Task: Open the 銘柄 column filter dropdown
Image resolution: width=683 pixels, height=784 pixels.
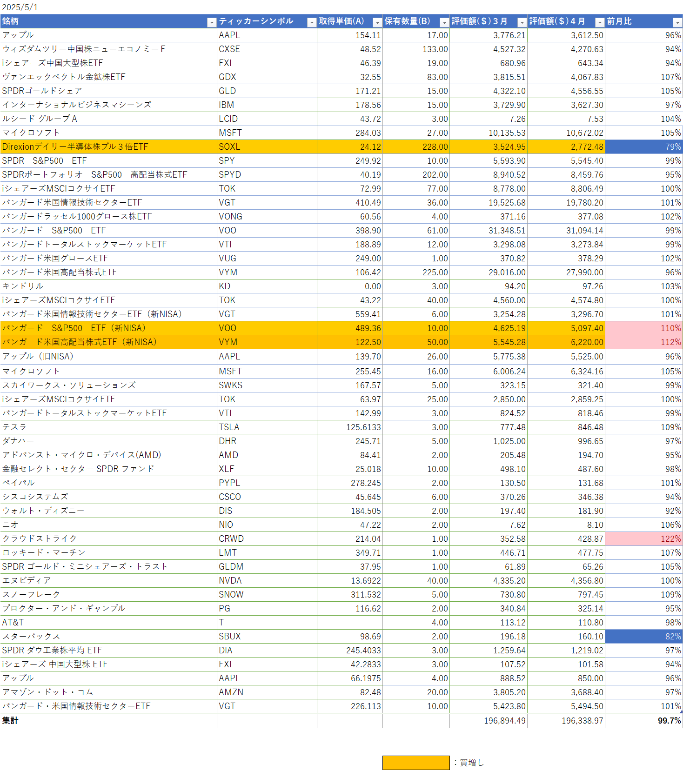Action: 212,22
